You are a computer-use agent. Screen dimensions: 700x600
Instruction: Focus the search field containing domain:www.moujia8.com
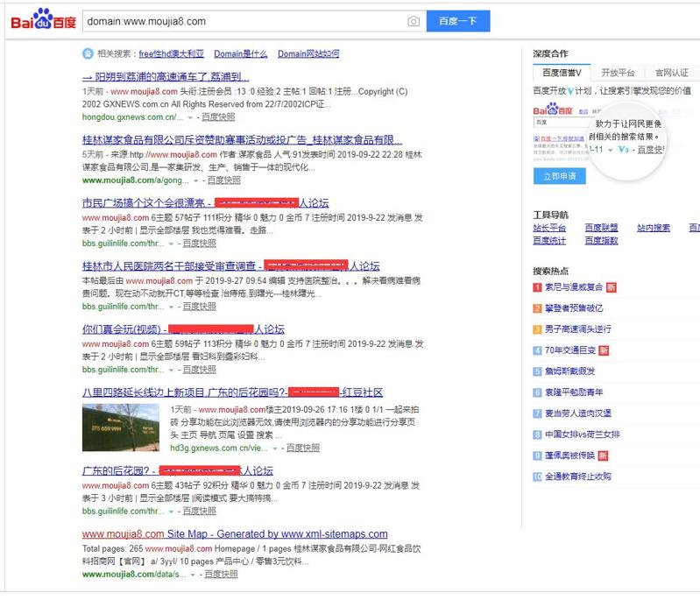(x=254, y=21)
